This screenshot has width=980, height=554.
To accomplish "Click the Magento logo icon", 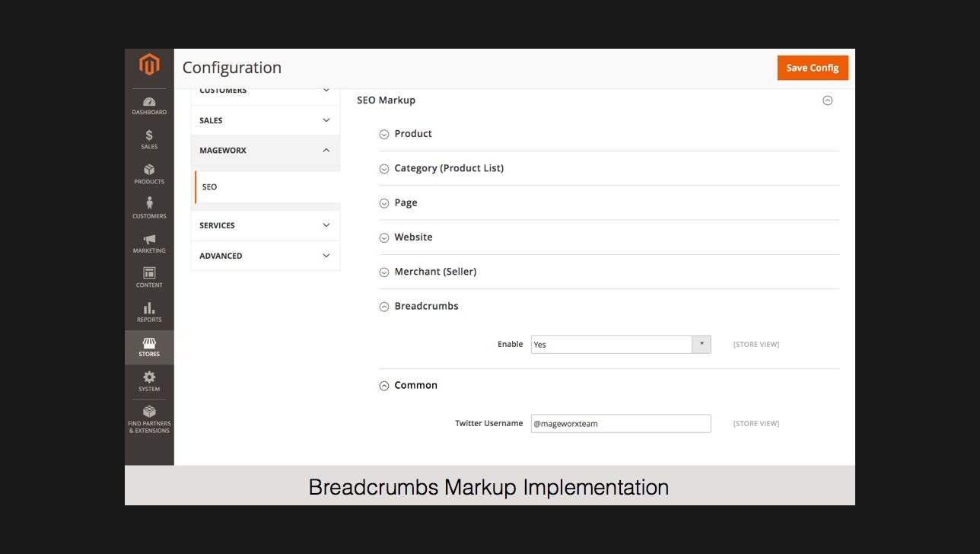I will 149,65.
